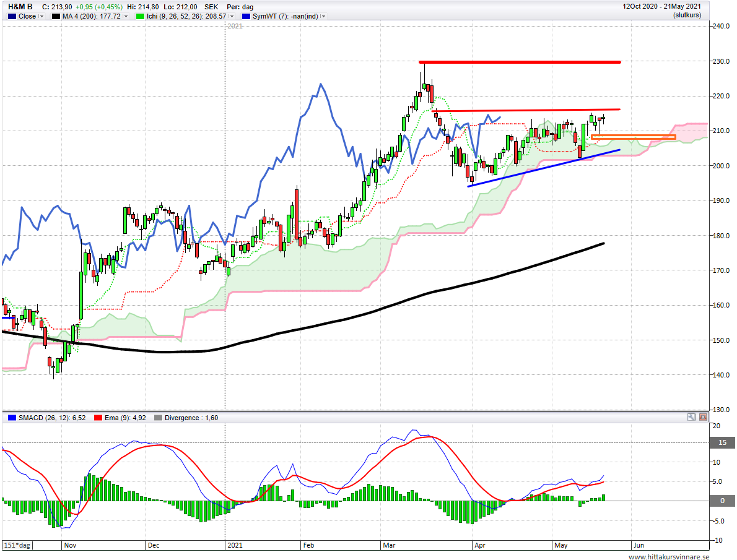Click the Lo: 212,00 value
This screenshot has width=737, height=560.
180,7
